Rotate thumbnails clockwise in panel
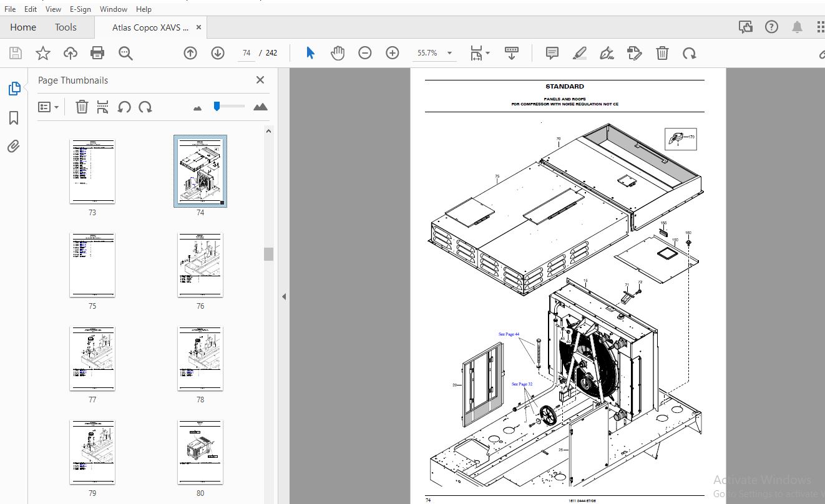Image resolution: width=825 pixels, height=504 pixels. [x=145, y=107]
